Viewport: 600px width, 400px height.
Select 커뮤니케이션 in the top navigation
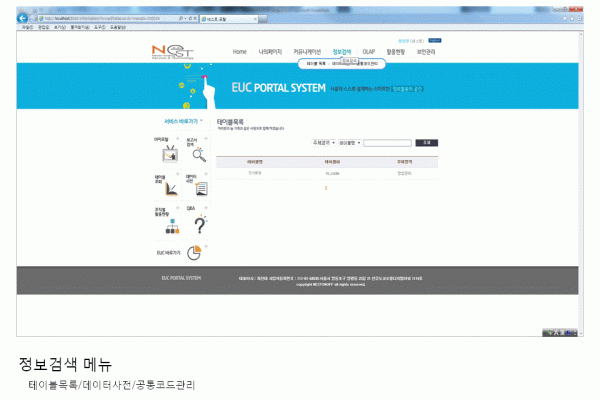307,52
